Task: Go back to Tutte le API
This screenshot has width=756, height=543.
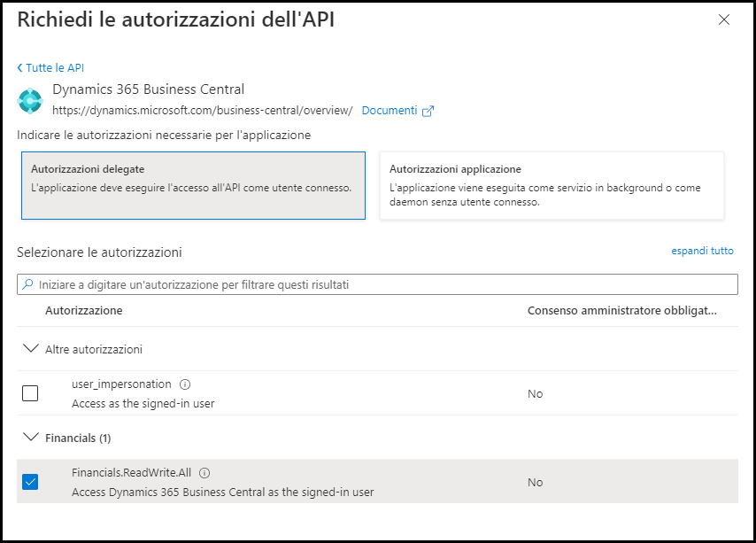Action: 55,68
